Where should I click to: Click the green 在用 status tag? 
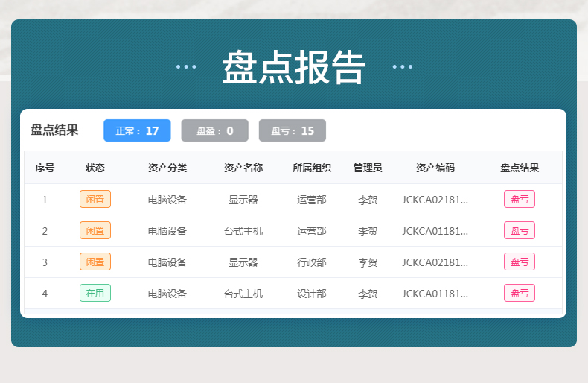point(95,293)
